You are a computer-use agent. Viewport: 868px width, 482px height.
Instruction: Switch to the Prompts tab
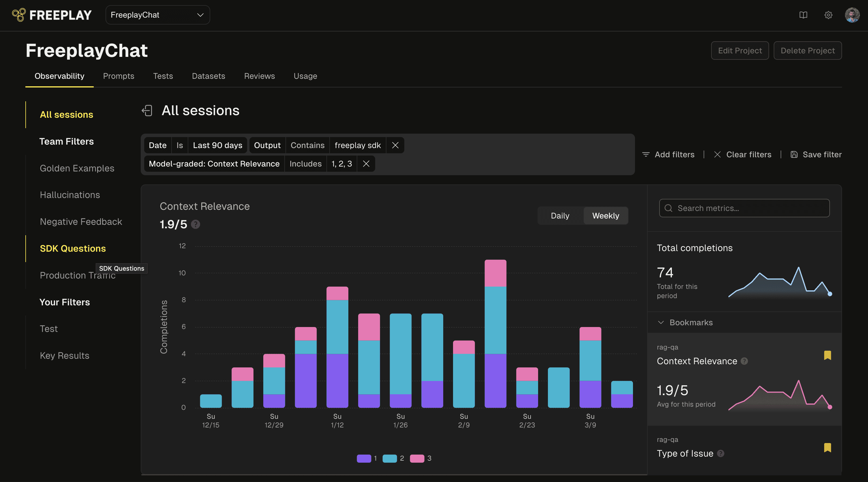pos(119,76)
